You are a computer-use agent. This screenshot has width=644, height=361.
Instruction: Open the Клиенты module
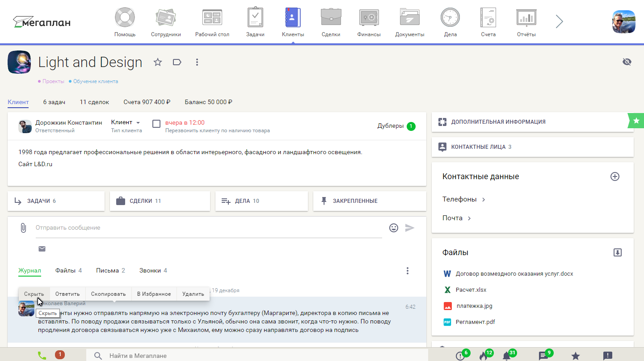(293, 22)
